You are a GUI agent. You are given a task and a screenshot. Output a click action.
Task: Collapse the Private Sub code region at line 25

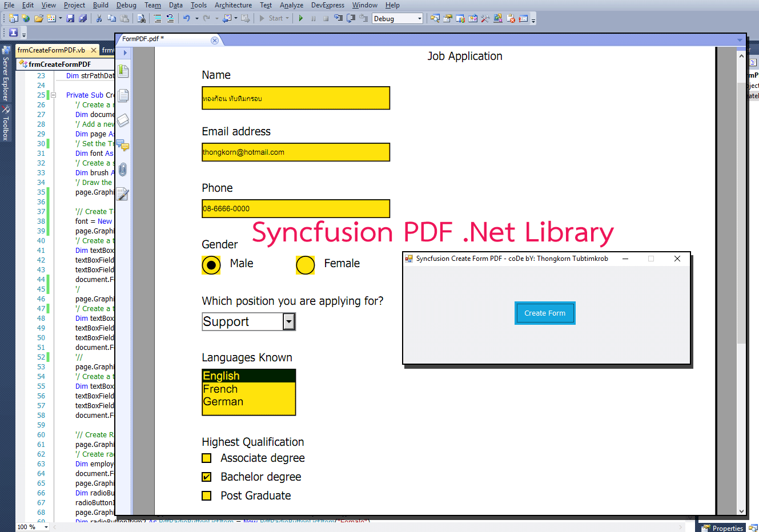tap(53, 95)
